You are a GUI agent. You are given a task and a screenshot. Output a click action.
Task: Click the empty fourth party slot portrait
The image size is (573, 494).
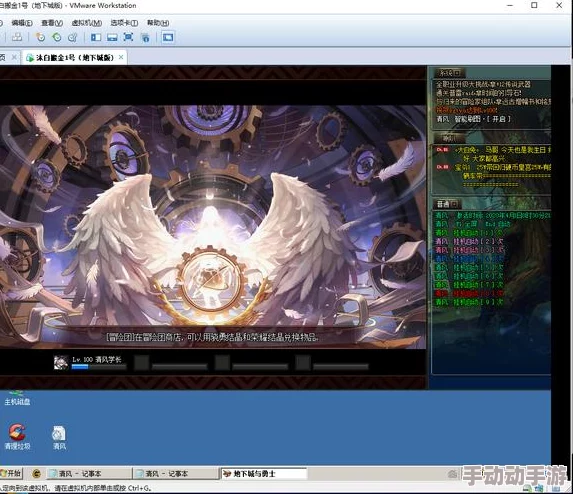303,362
